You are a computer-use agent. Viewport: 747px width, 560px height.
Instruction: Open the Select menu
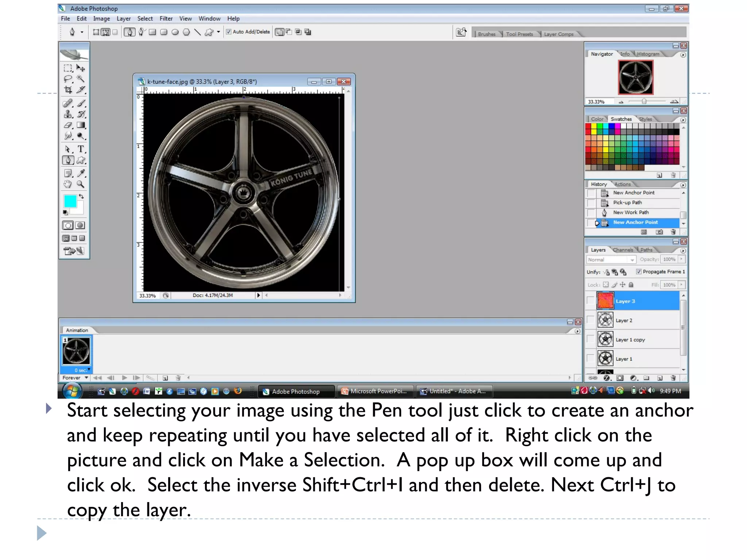coord(145,19)
